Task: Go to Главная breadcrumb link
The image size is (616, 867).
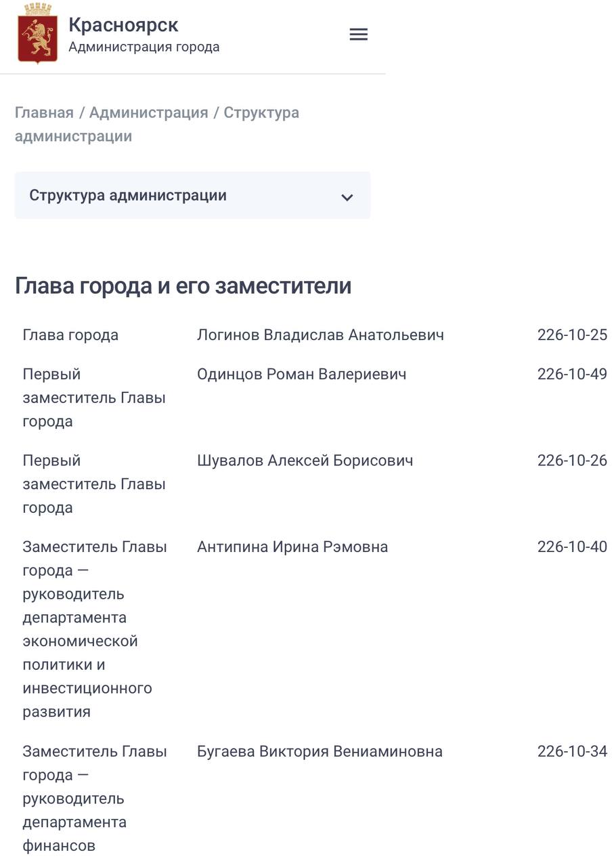Action: [x=44, y=112]
